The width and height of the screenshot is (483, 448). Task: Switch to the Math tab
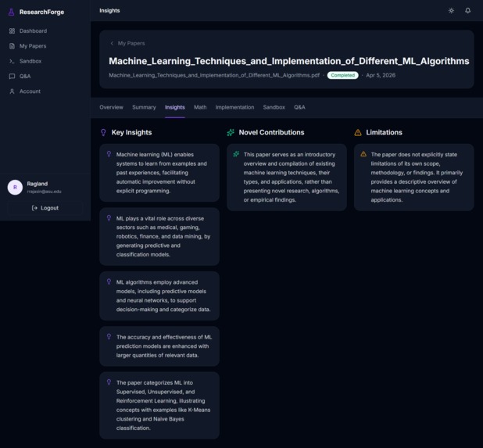200,107
